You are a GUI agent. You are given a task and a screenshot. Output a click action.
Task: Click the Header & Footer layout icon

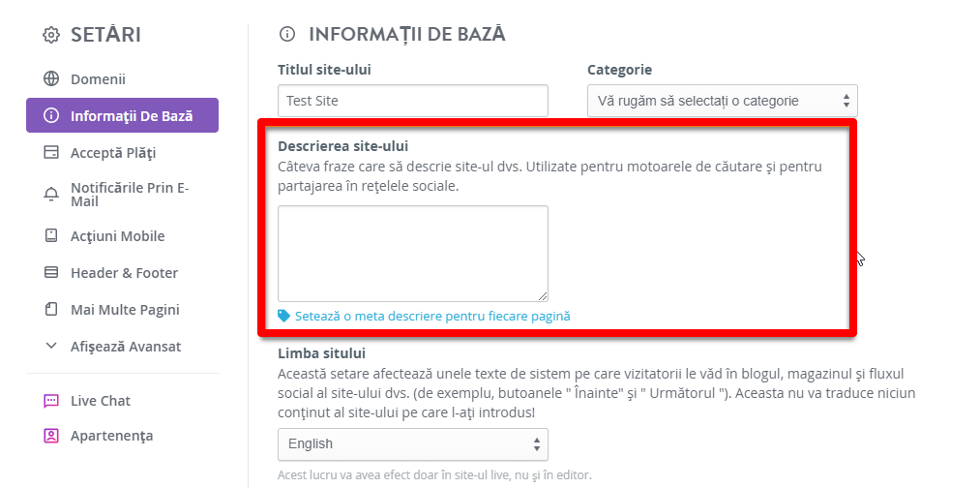[50, 273]
